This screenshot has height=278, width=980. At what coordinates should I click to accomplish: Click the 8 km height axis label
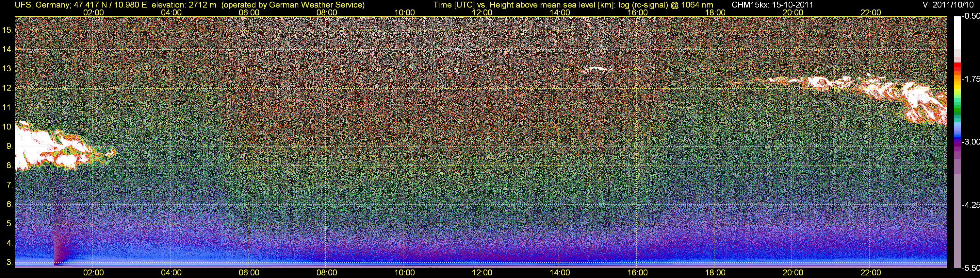[9, 166]
